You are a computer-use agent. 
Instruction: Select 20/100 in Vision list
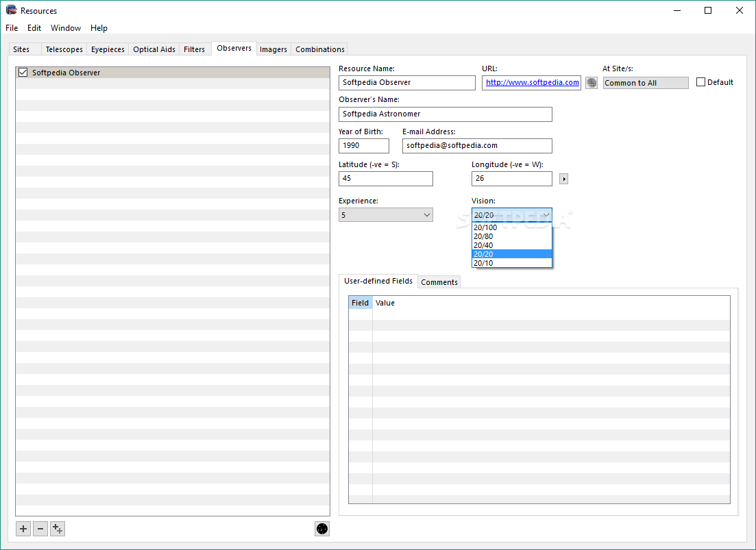pos(511,227)
